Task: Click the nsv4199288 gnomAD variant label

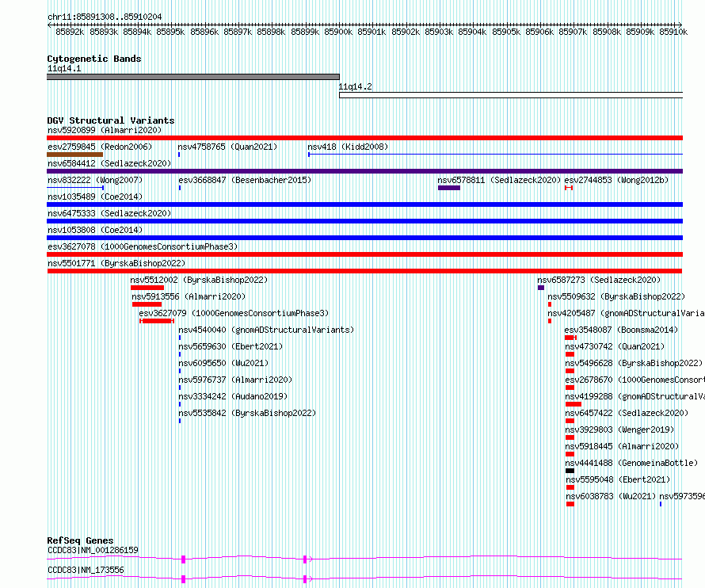Action: pos(634,397)
